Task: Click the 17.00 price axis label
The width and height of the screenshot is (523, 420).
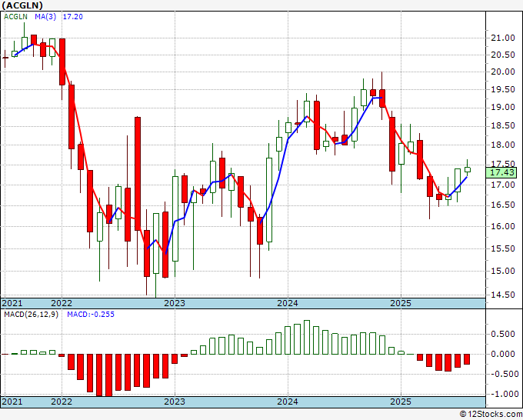Action: [x=503, y=185]
